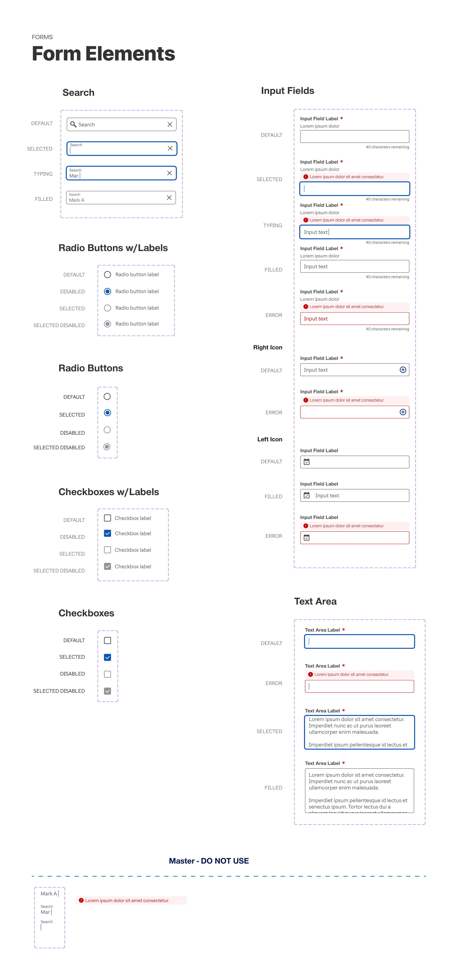Click the calendar icon in Left Icon error field
This screenshot has width=458, height=980.
click(307, 538)
